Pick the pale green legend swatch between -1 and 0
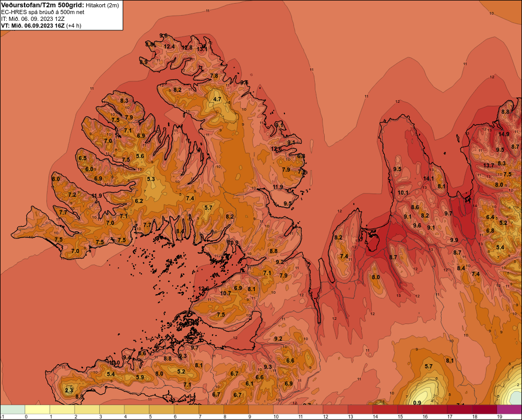 (x=13, y=409)
